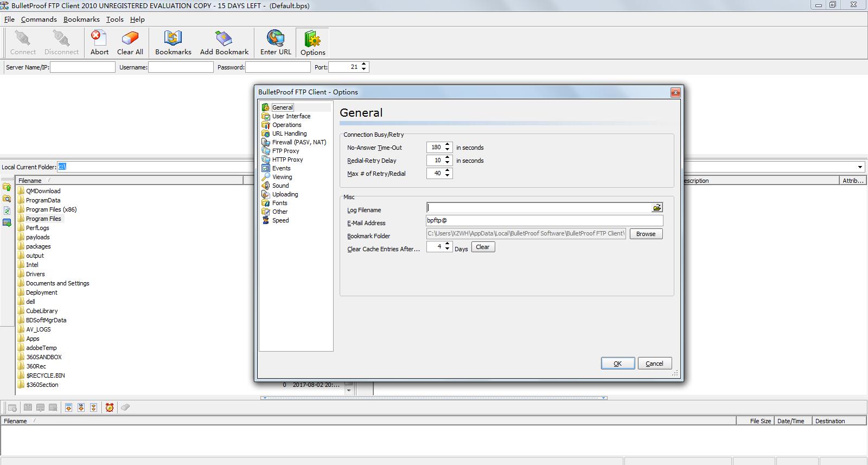Select Firewall (PASV, NAT) in options tree

299,142
